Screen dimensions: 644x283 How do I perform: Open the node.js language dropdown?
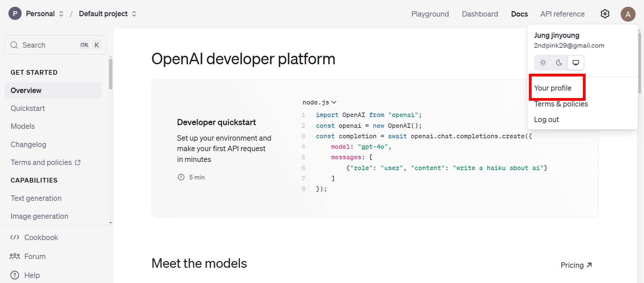tap(319, 102)
